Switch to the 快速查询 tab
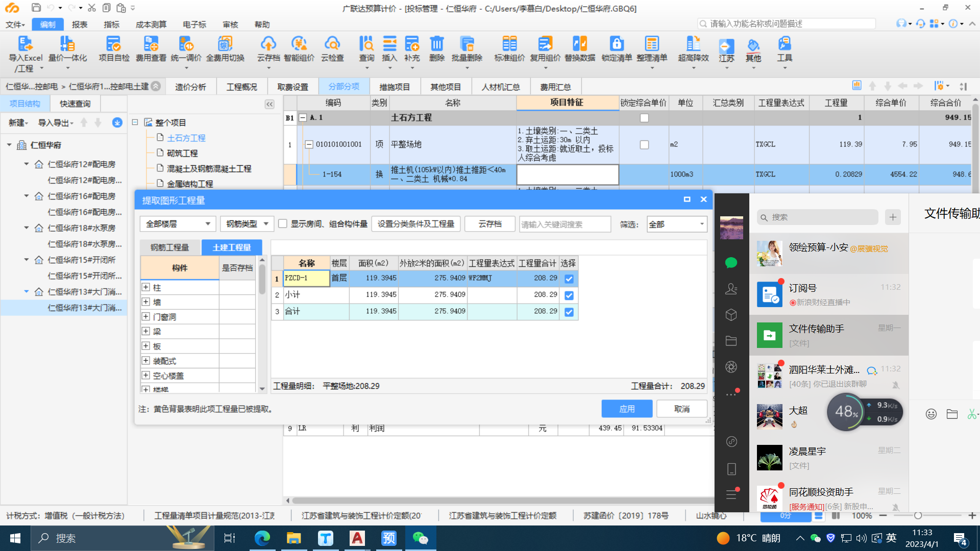 coord(75,104)
